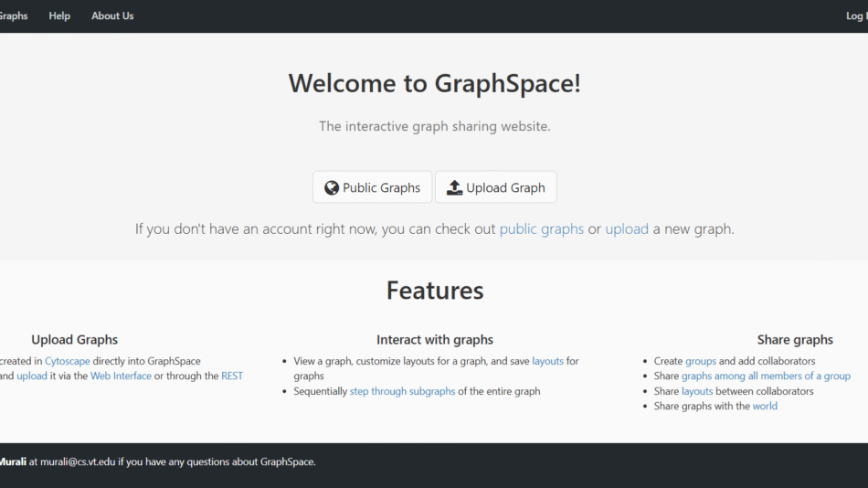Follow the 'public graphs' inline link
Screen dimensions: 868x488
tap(542, 228)
